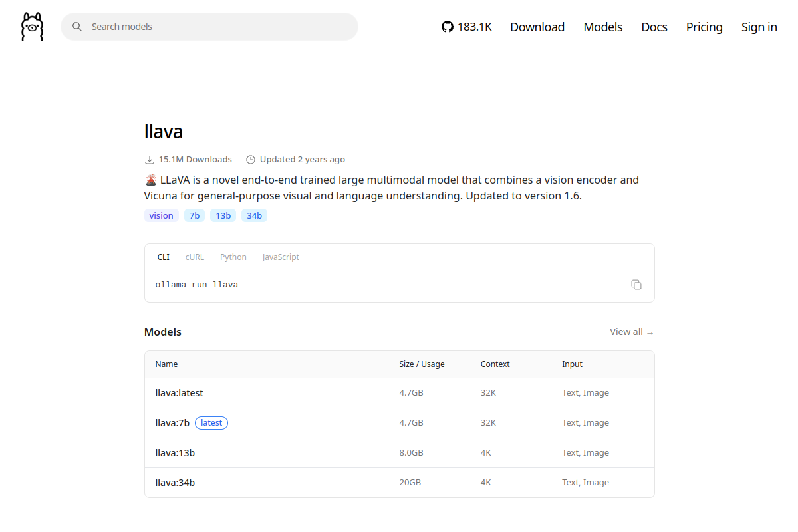
Task: Go to Models in top navigation
Action: (x=603, y=27)
